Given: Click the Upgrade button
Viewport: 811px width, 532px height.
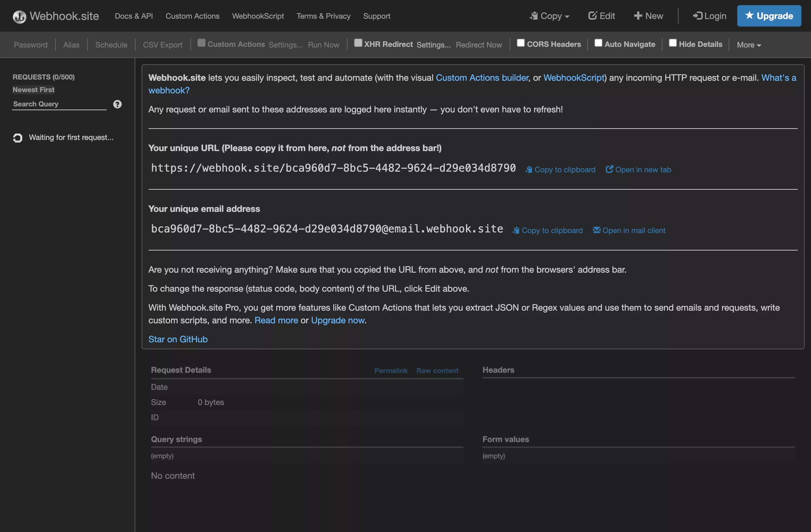Looking at the screenshot, I should coord(769,16).
